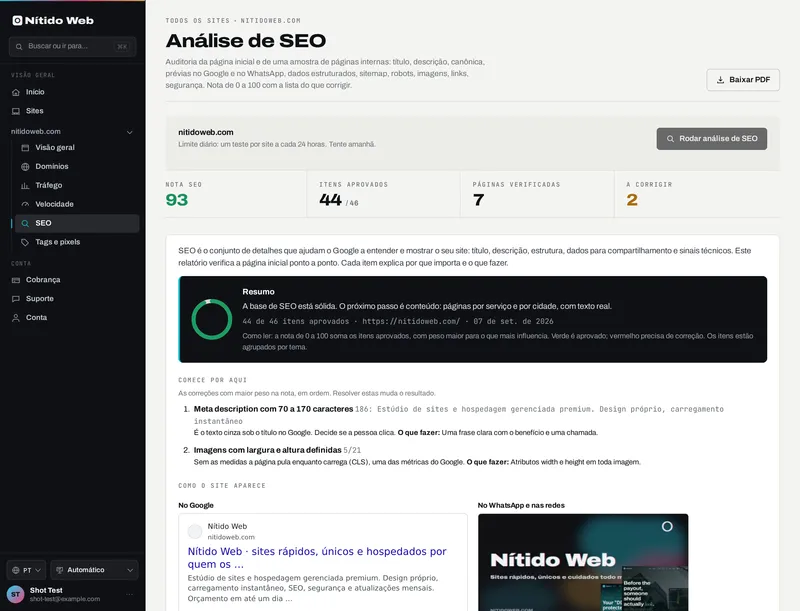Click the Resumo heading
800x611 pixels.
click(x=258, y=292)
